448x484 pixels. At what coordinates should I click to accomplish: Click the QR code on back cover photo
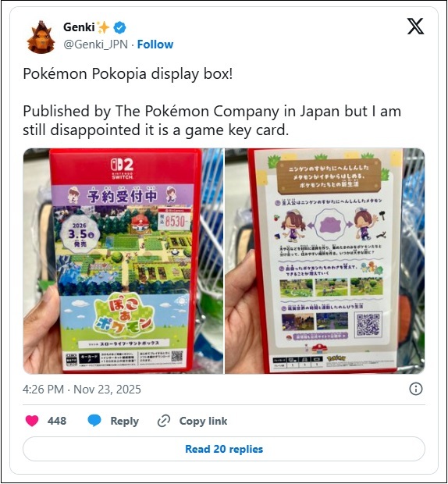click(x=368, y=325)
